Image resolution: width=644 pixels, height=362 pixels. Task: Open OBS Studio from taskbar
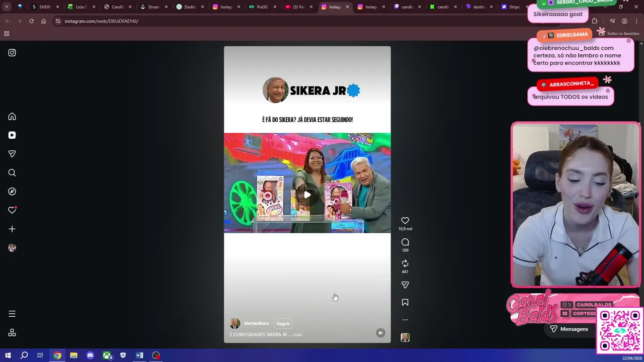(x=156, y=355)
